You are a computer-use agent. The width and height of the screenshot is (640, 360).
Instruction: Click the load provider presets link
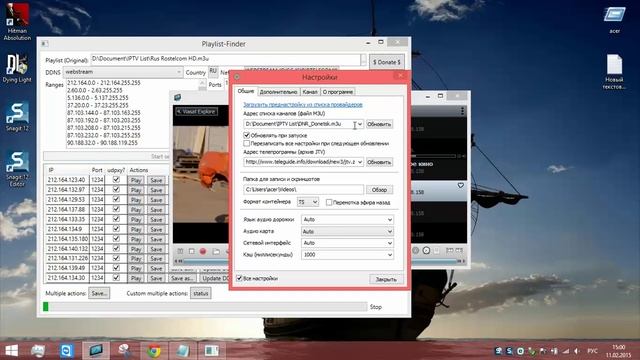303,104
